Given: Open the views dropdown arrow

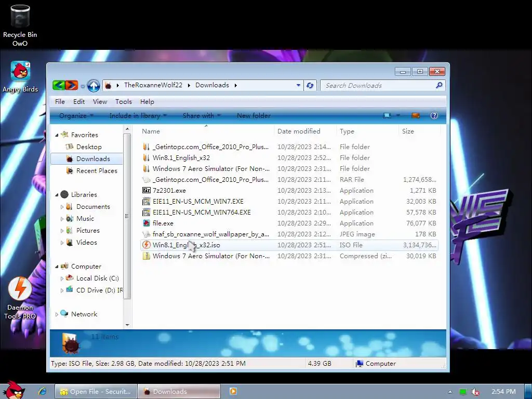Looking at the screenshot, I should coord(398,116).
